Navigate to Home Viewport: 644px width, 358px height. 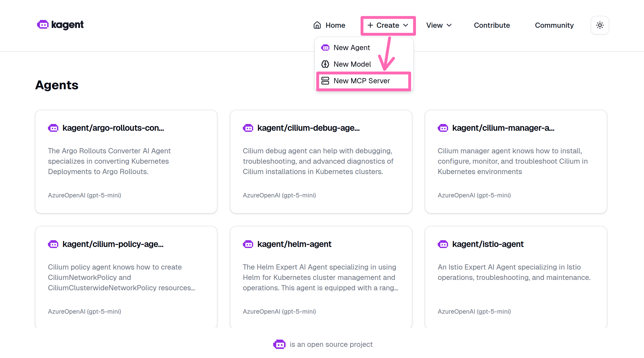coord(335,25)
